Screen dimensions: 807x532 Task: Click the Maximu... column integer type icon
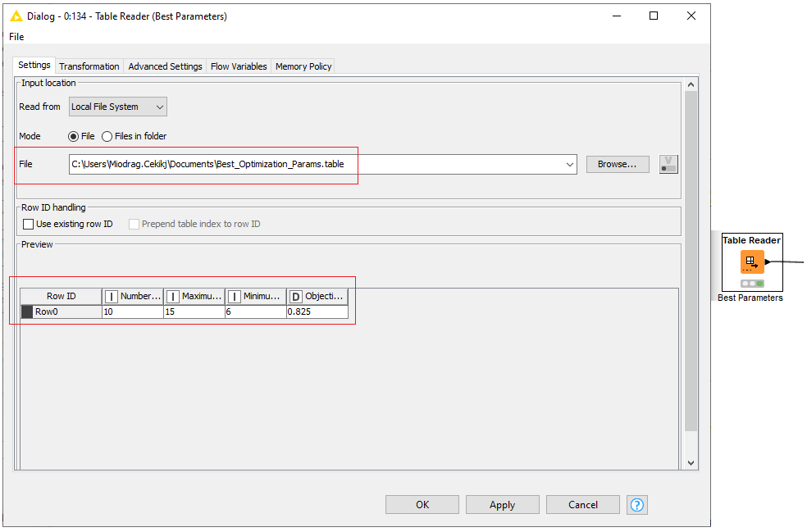pyautogui.click(x=173, y=297)
